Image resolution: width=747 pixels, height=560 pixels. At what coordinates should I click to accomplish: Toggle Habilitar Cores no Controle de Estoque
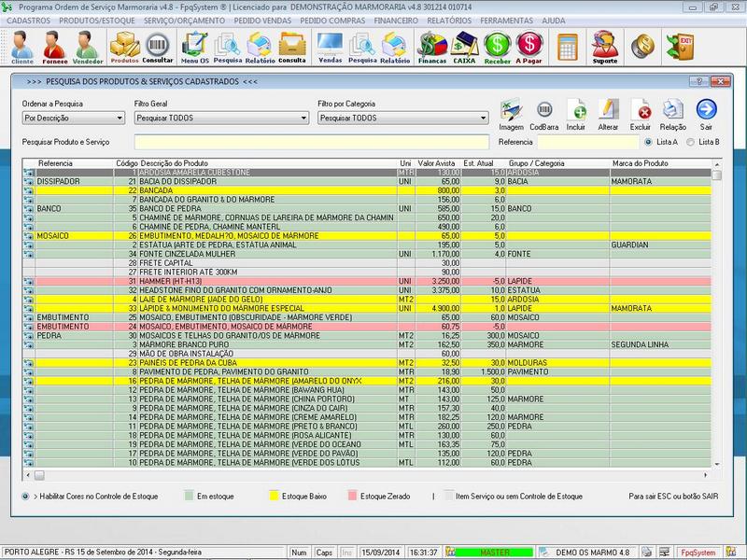25,497
